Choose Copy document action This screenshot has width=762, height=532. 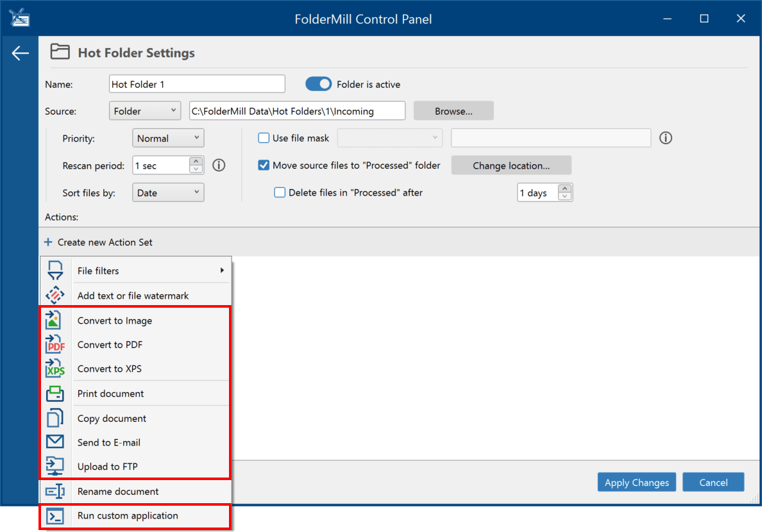[135, 419]
